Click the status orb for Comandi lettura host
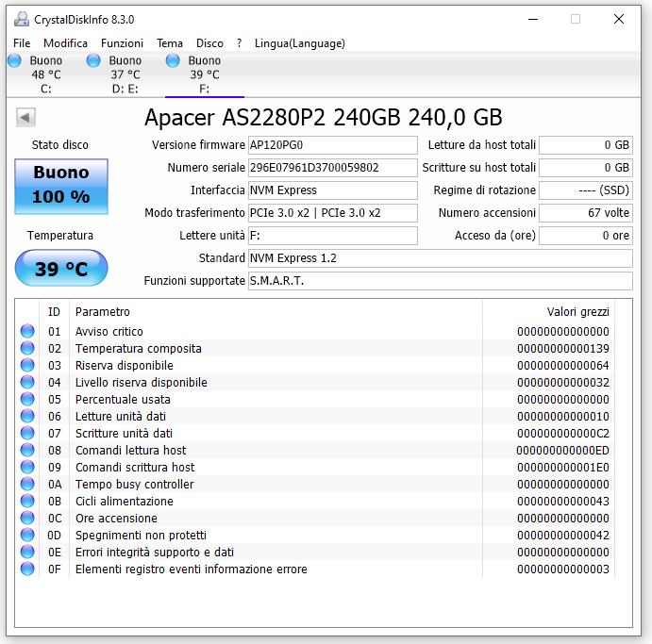 (27, 450)
